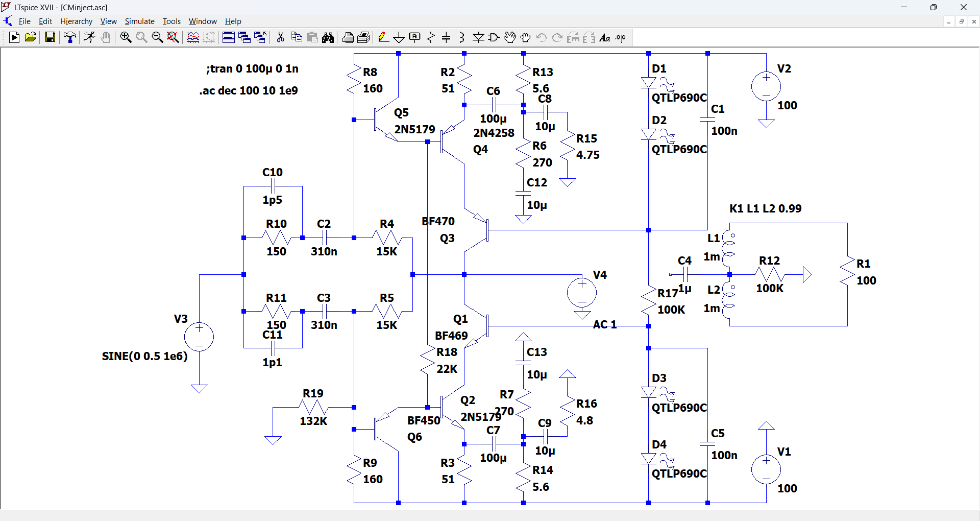Click the BF469 label of Q1
The width and height of the screenshot is (980, 521).
pyautogui.click(x=451, y=336)
